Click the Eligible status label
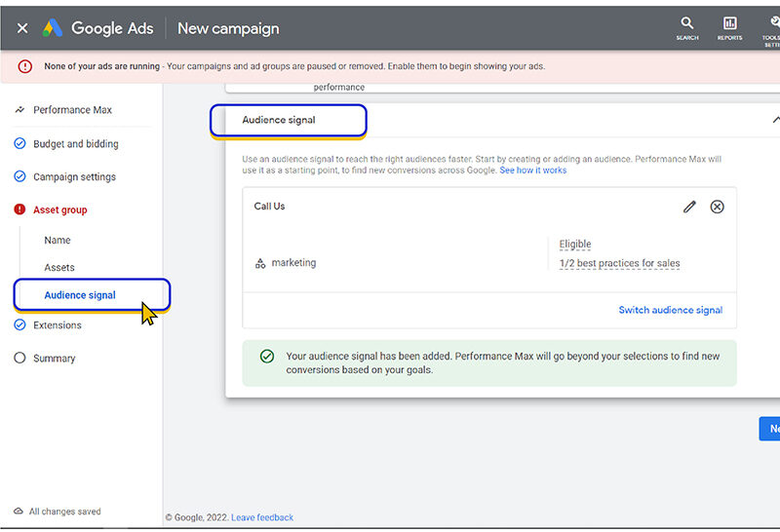This screenshot has height=532, width=780. pos(575,245)
